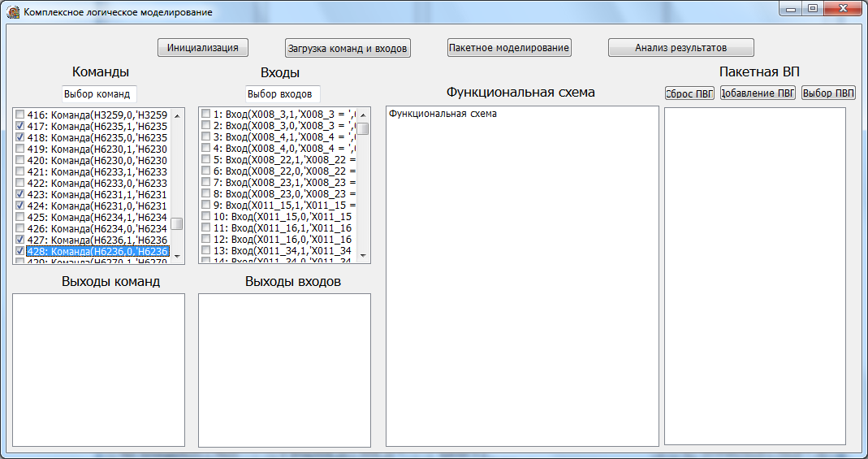
Task: Check input 6 X008_22 checkbox
Action: pos(206,171)
